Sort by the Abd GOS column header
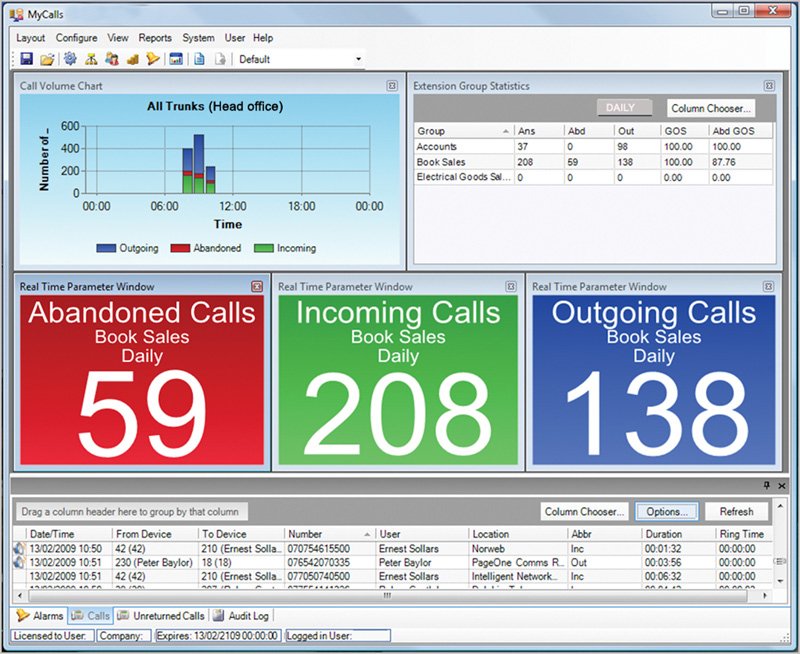 (740, 131)
